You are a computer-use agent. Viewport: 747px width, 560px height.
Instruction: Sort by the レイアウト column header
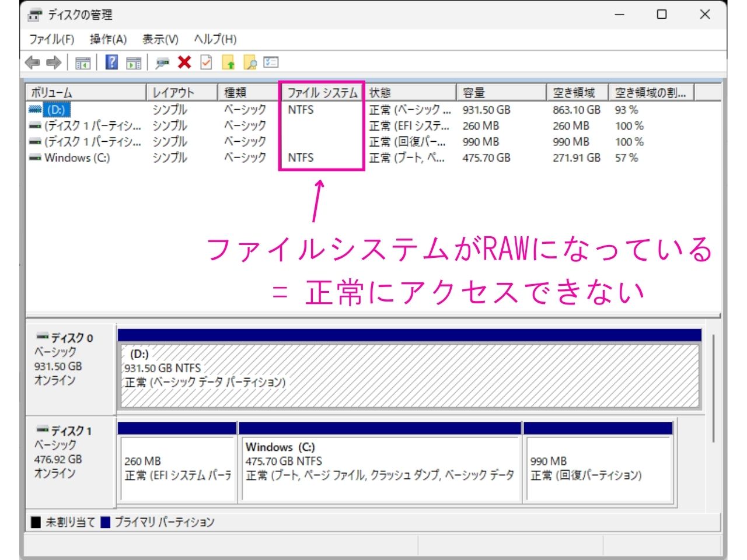pyautogui.click(x=182, y=92)
